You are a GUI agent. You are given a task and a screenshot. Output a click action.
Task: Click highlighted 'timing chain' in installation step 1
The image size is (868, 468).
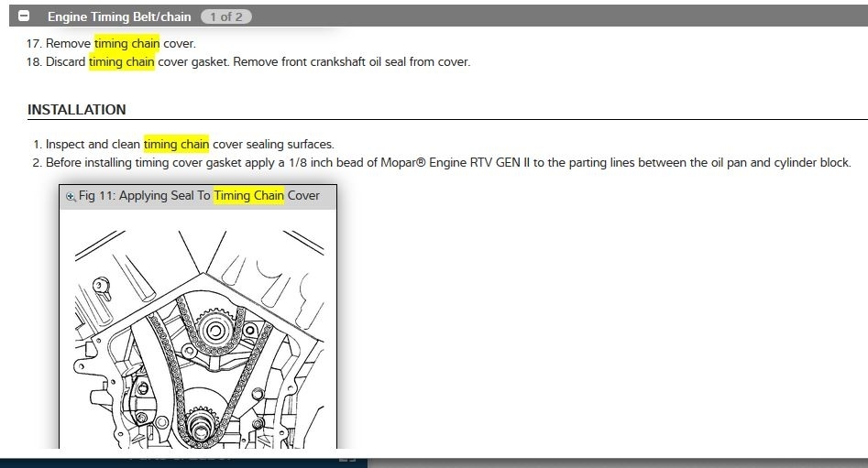pyautogui.click(x=176, y=144)
